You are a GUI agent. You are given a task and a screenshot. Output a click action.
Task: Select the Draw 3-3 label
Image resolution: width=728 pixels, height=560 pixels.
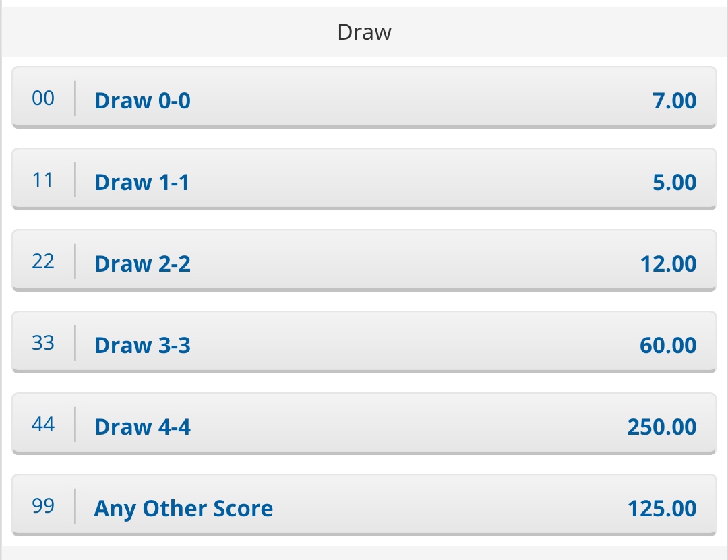tap(142, 346)
